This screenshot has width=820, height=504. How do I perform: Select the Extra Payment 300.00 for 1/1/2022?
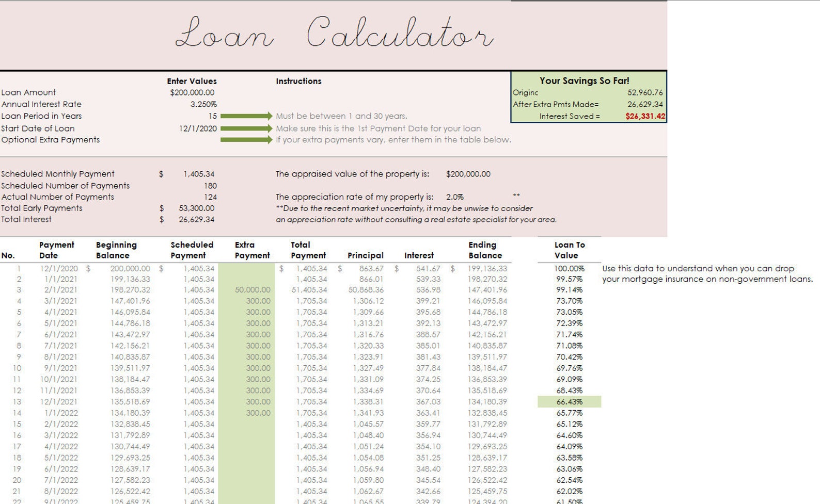tap(258, 413)
